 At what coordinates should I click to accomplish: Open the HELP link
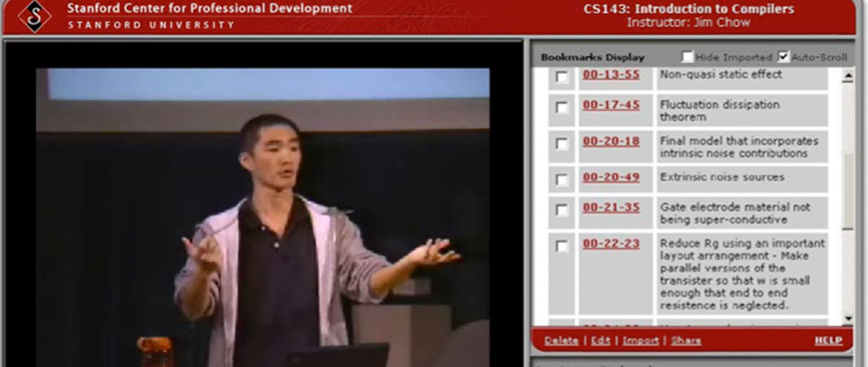[828, 340]
